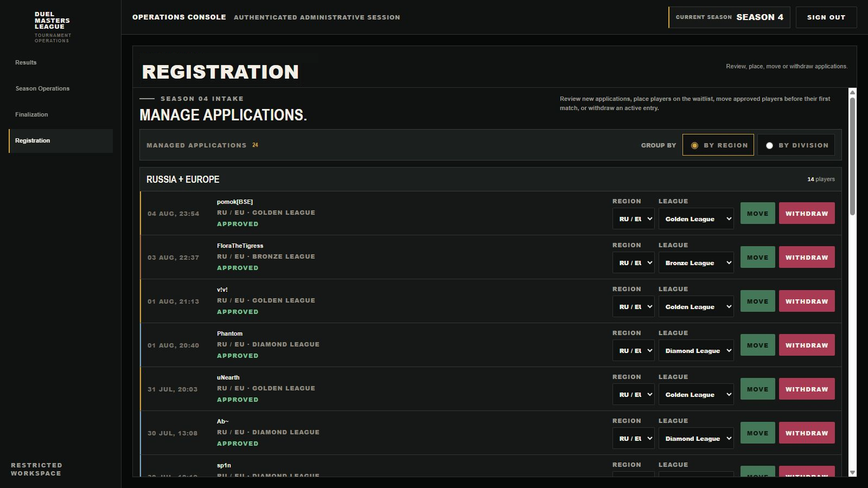Click the player name pomok[BSE]

235,202
